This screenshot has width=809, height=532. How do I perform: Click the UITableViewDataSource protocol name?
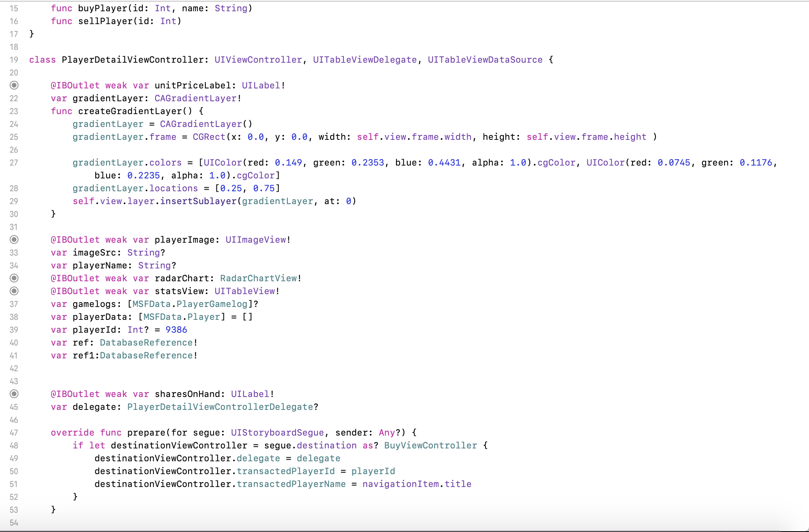click(485, 60)
